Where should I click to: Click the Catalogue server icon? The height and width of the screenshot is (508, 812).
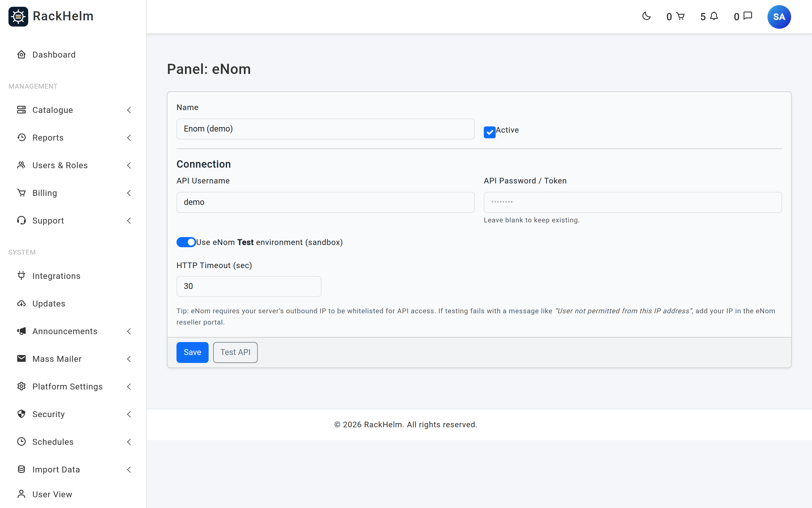(x=21, y=110)
